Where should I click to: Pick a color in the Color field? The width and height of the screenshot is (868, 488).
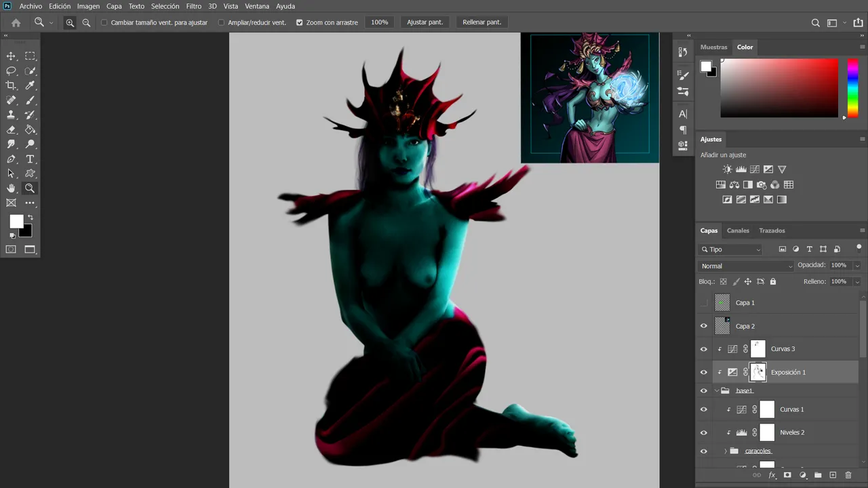click(x=779, y=87)
